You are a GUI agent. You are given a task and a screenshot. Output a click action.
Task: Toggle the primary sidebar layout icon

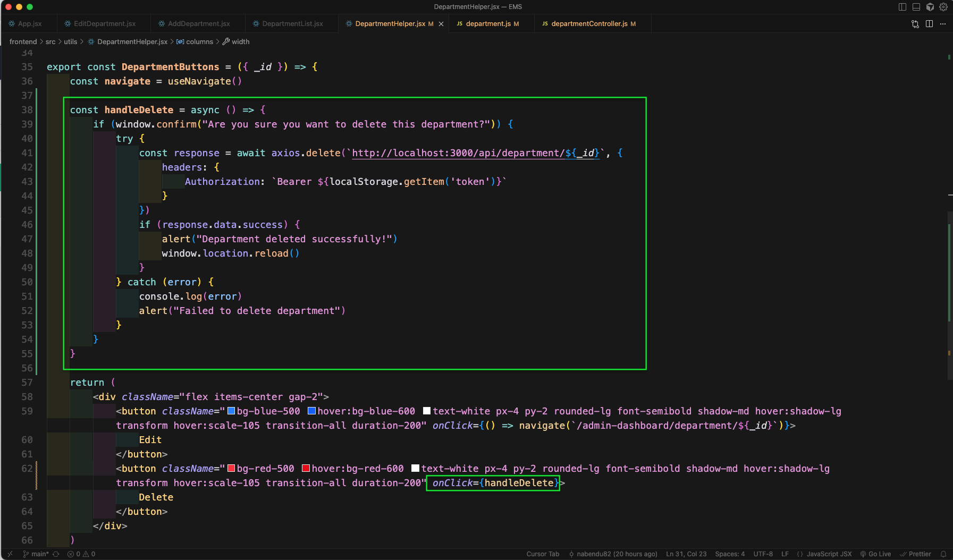[903, 7]
